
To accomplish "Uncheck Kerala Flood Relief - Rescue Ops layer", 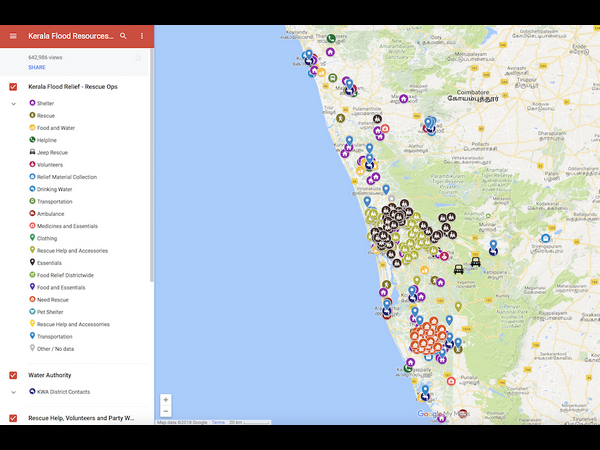I will coord(13,87).
